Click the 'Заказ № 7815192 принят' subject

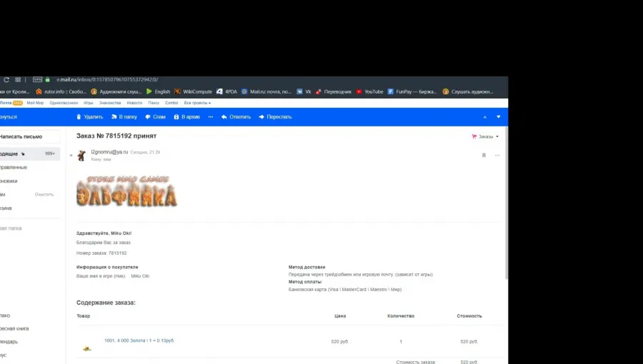click(116, 136)
